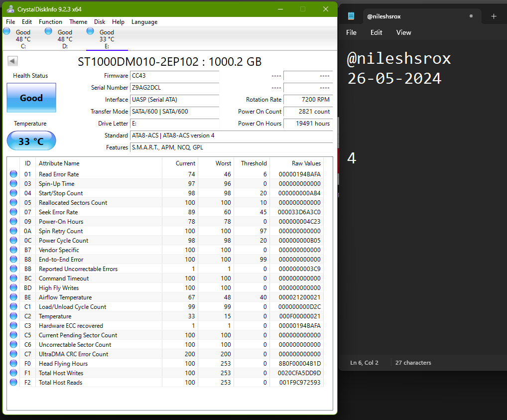Image resolution: width=507 pixels, height=420 pixels.
Task: Open the Language menu
Action: click(x=144, y=22)
